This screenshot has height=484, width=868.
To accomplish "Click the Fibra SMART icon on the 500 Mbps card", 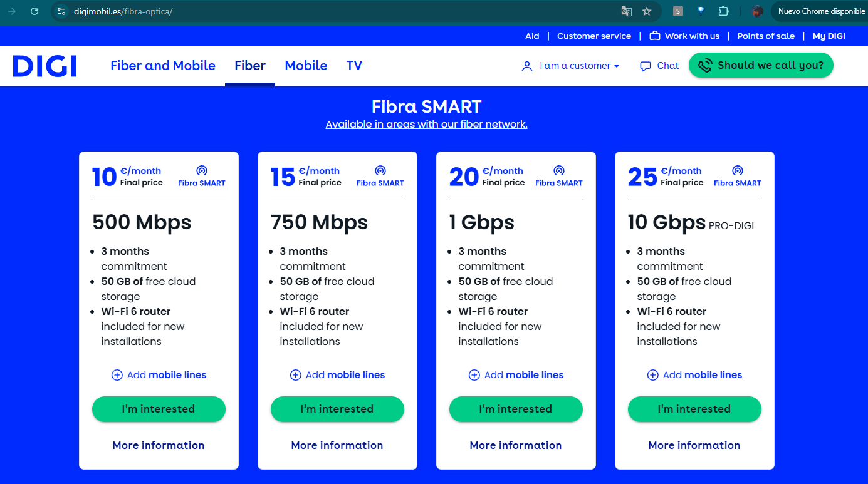I will [202, 170].
